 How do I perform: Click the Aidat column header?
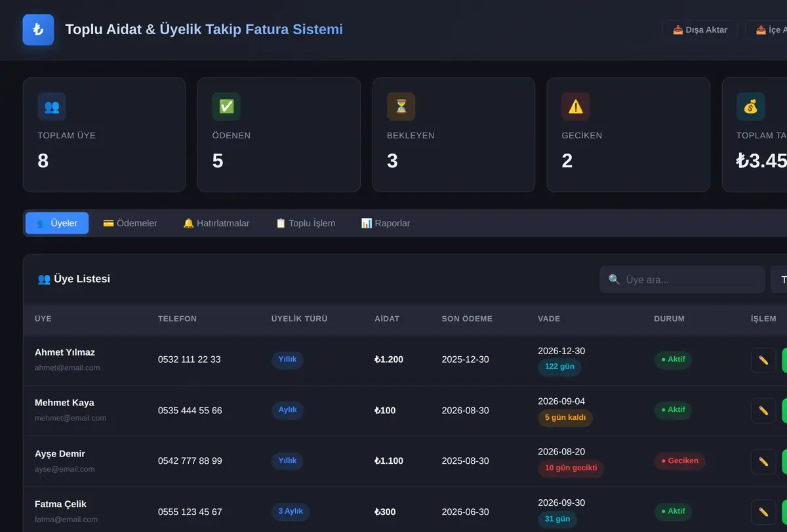[387, 319]
